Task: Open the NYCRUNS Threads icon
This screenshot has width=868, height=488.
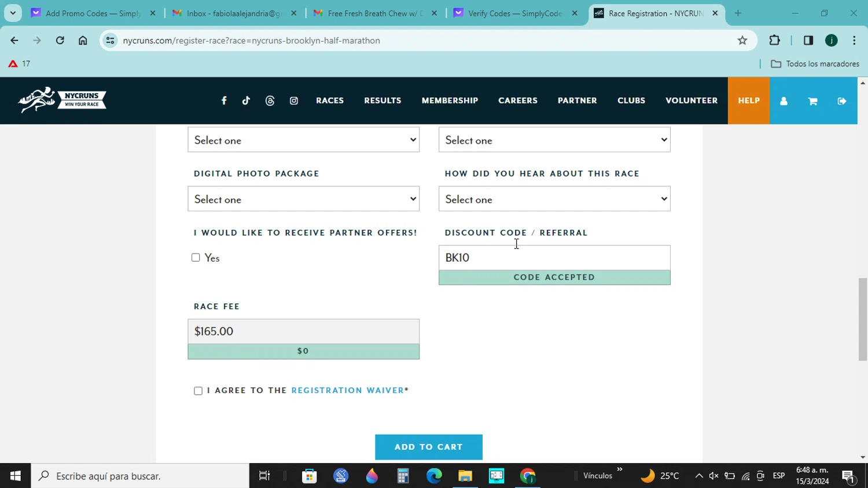Action: click(270, 101)
